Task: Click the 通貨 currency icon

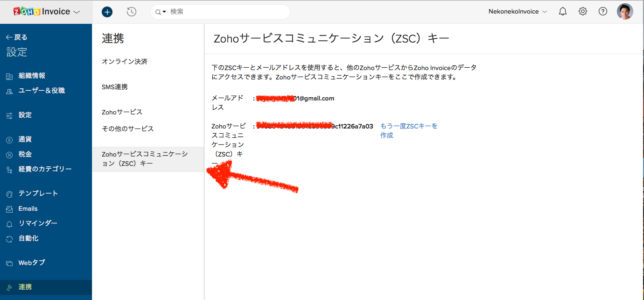Action: (9, 140)
